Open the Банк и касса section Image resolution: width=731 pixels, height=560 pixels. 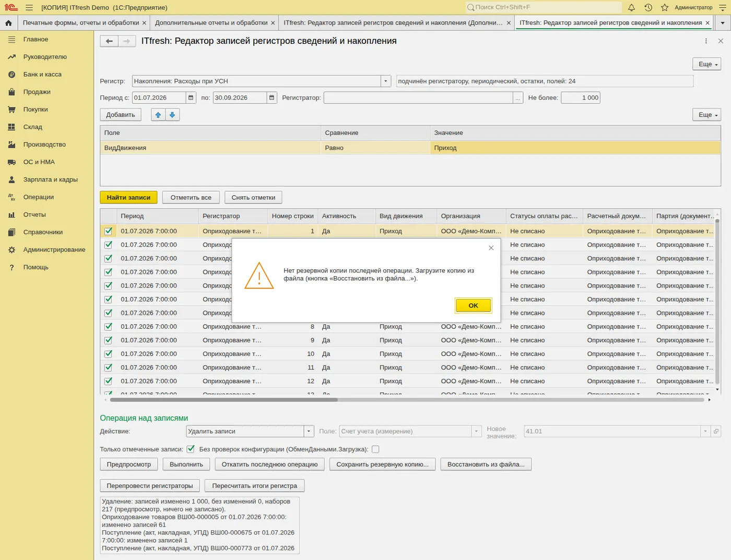pos(42,74)
